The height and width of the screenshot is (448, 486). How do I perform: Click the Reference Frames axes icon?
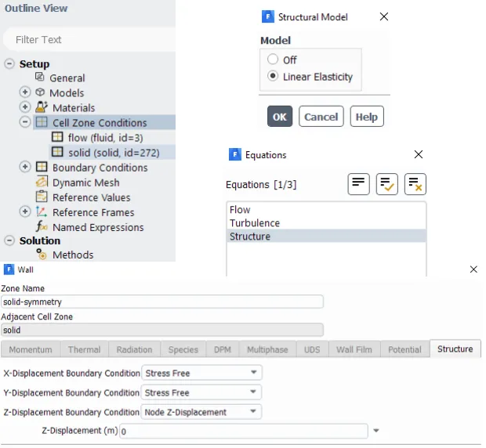(x=42, y=211)
